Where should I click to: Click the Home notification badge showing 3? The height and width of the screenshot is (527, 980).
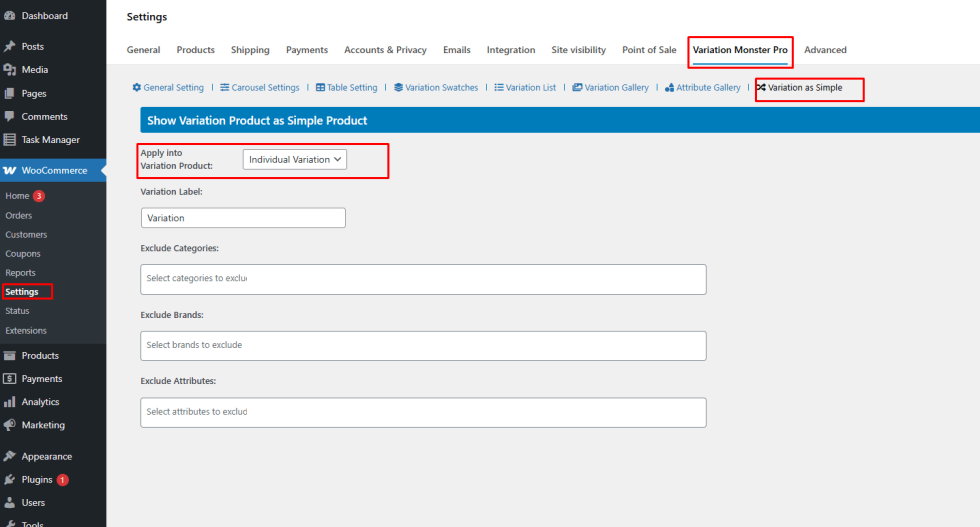click(39, 196)
